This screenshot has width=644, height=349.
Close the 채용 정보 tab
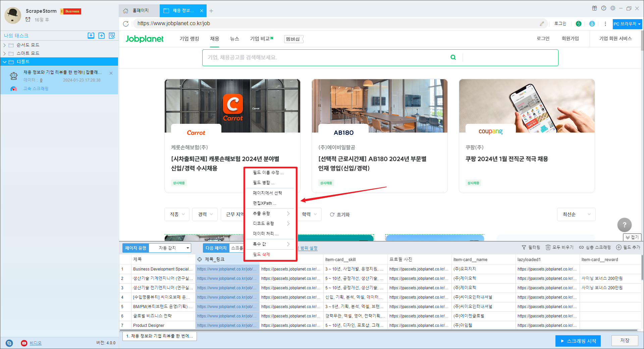[202, 11]
